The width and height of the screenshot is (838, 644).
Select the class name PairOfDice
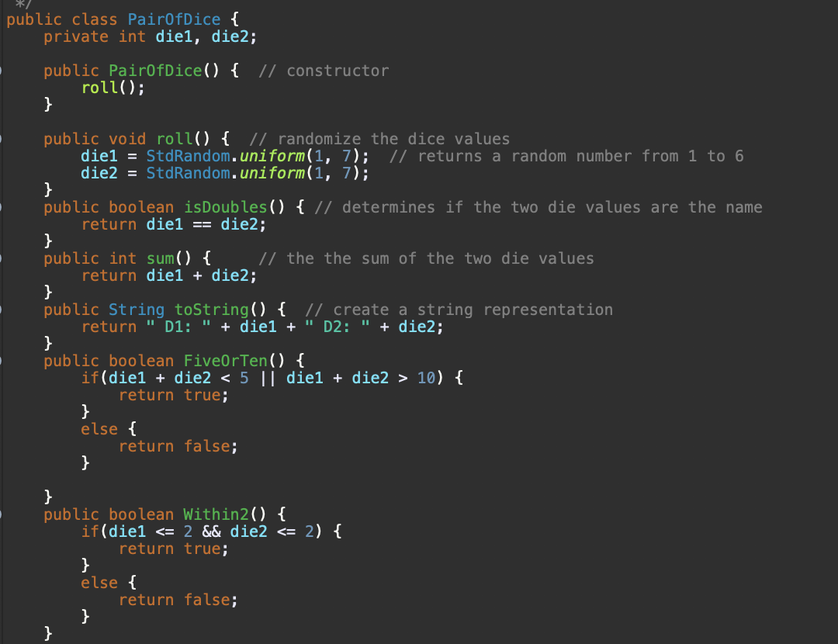pyautogui.click(x=174, y=19)
